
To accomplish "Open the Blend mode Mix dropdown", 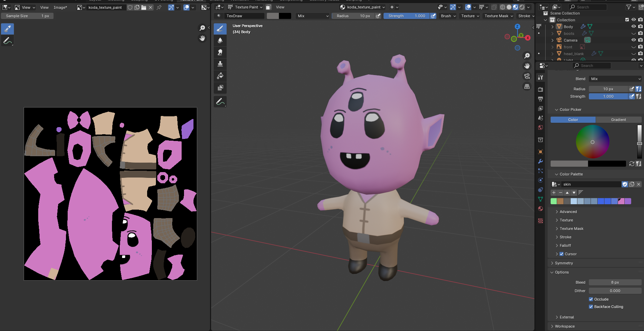I will [615, 79].
